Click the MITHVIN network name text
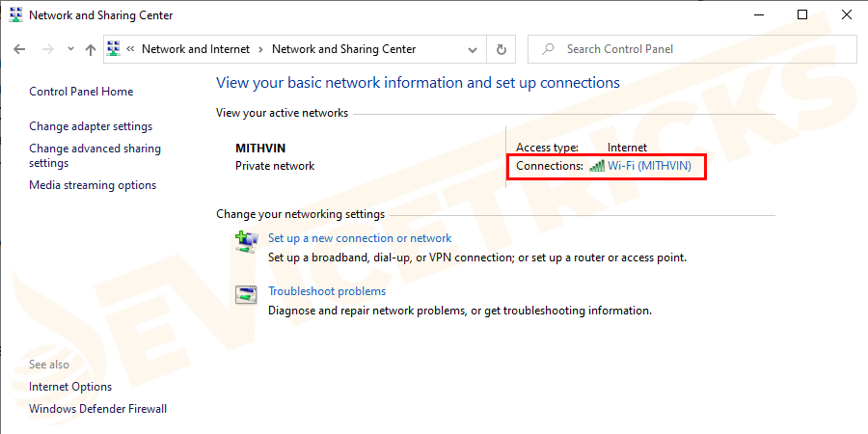The image size is (868, 434). click(260, 149)
